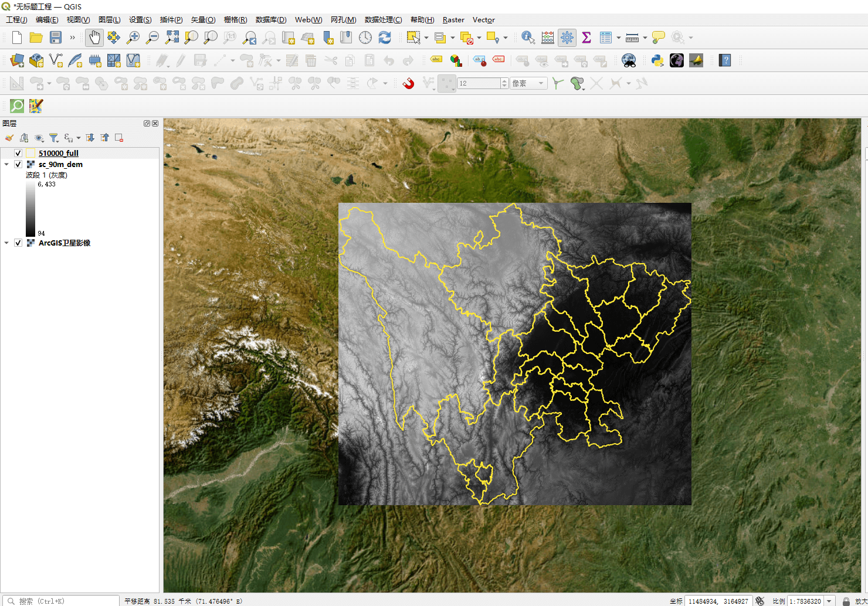Viewport: 868px width, 606px height.
Task: Hide the 510000_full layer
Action: (18, 153)
